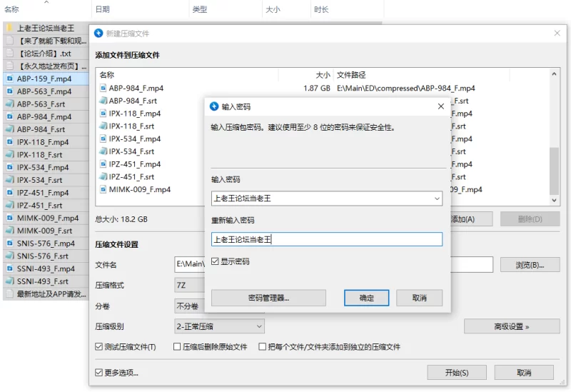Open the 分卷 dropdown showing 不分卷
571x392 pixels.
(189, 306)
